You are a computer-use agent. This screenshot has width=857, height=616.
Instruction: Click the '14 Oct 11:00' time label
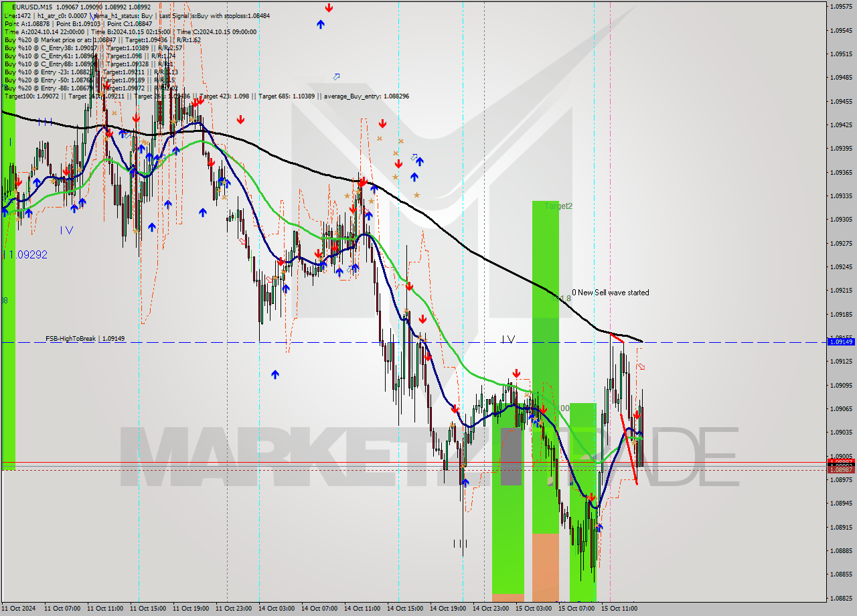[362, 609]
